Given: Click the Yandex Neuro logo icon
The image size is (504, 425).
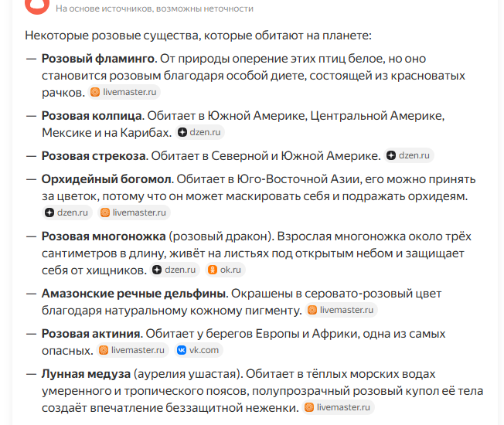Looking at the screenshot, I should tap(36, 6).
